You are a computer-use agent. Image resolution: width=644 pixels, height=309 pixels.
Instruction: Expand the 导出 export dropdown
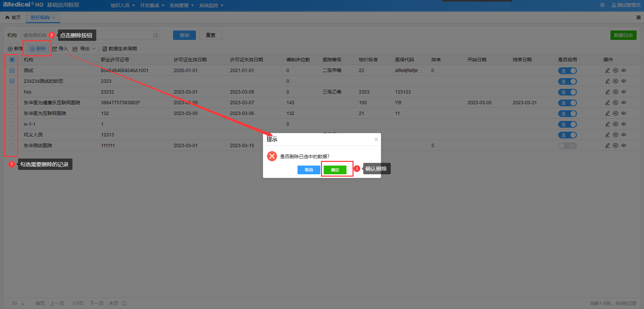pos(94,49)
